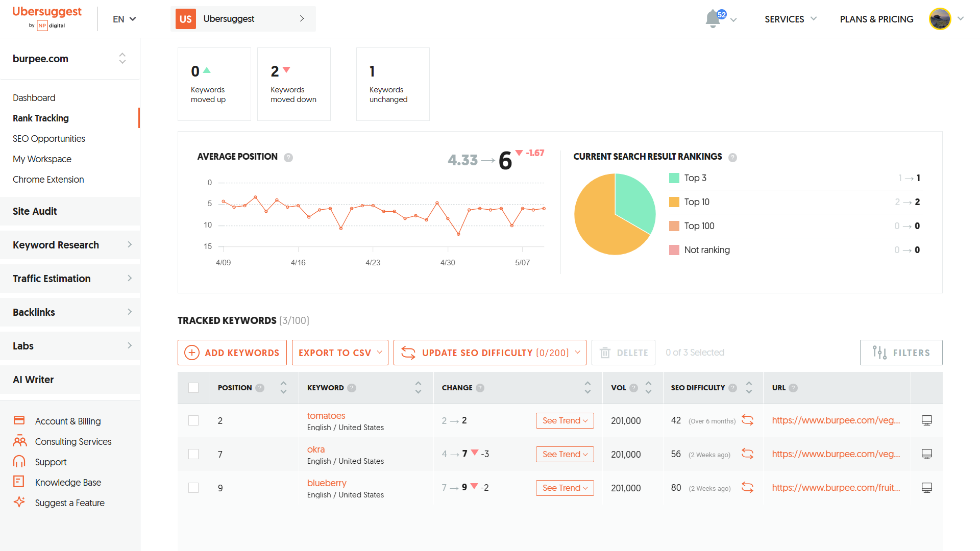
Task: Click the Ubersuggest logo
Action: pyautogui.click(x=46, y=18)
